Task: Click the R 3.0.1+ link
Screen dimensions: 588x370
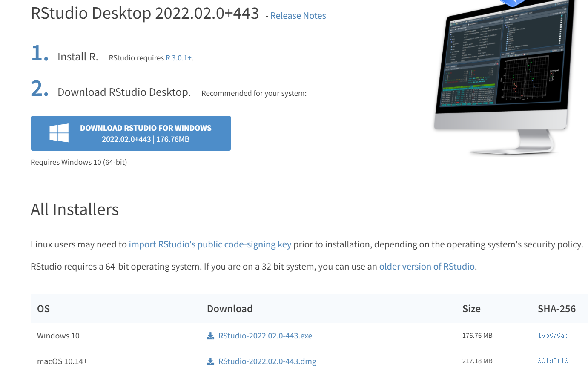Action: pos(178,58)
